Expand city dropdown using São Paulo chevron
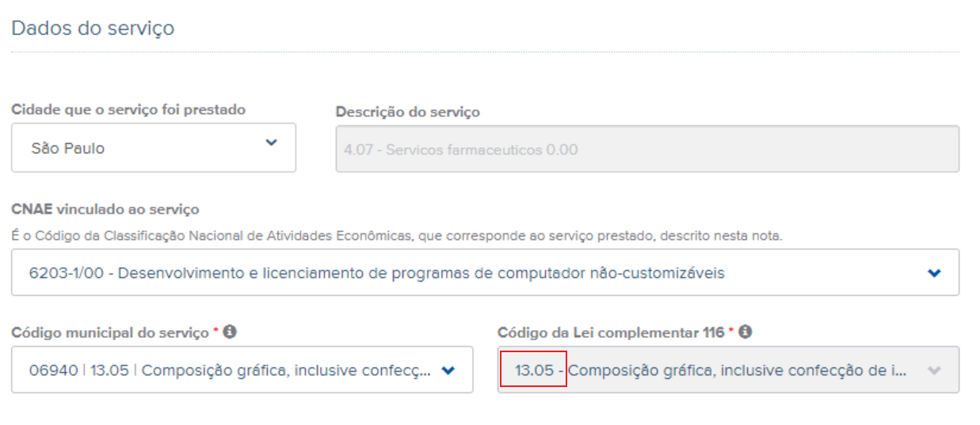 (272, 143)
